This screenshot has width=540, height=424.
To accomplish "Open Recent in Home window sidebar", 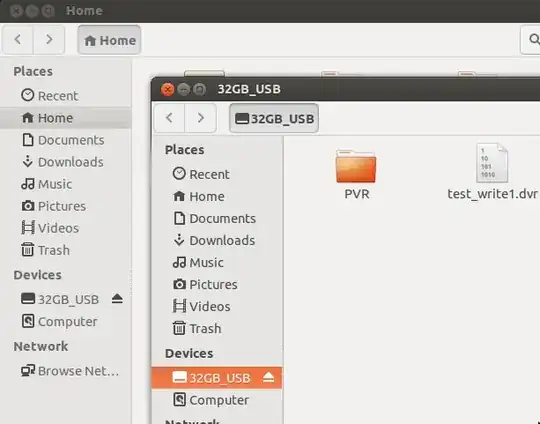I will (65, 95).
